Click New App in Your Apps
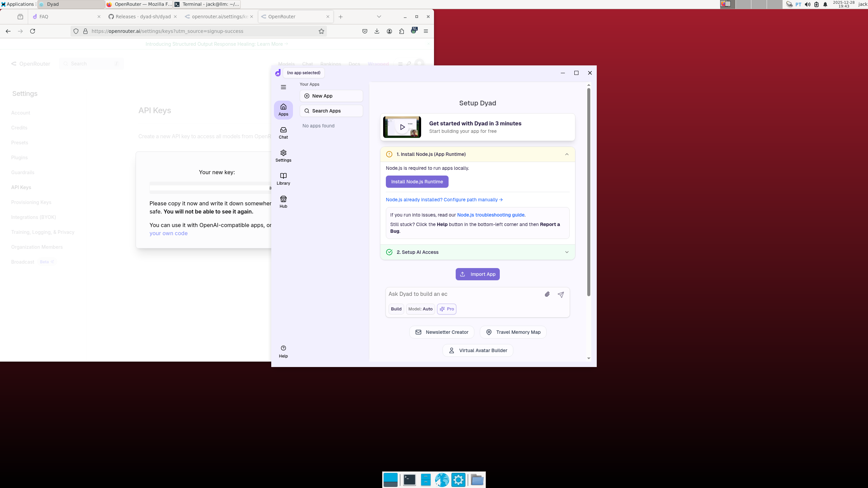 (331, 96)
